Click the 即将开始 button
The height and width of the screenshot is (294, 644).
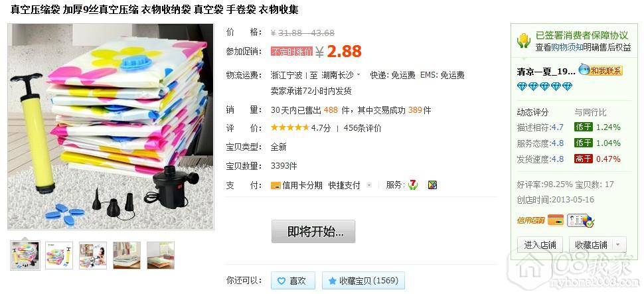pos(313,232)
